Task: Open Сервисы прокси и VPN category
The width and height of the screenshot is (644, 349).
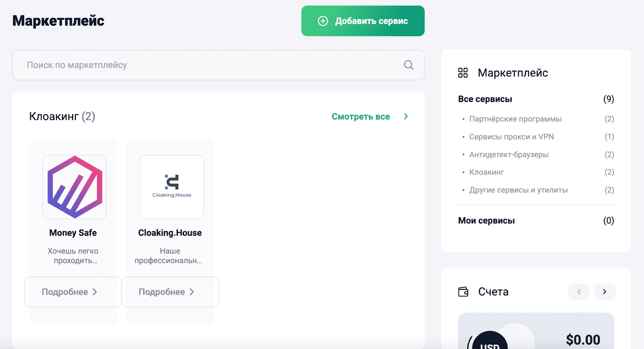Action: (x=511, y=137)
